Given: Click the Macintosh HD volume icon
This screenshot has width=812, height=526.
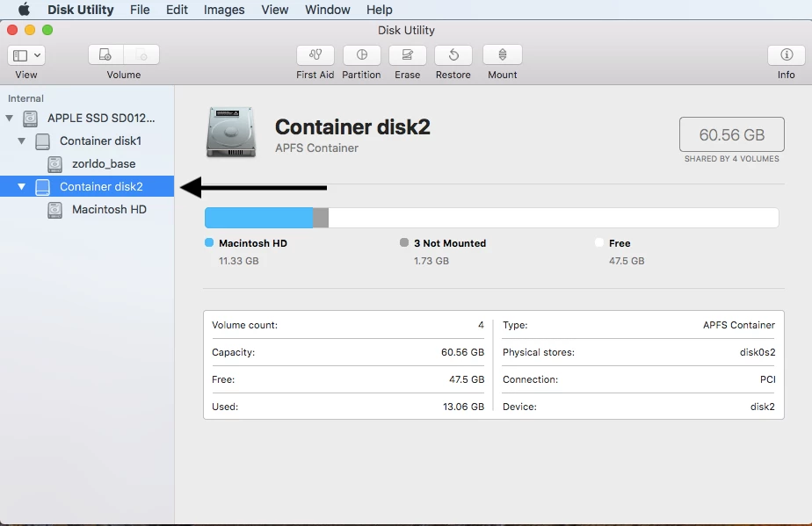Looking at the screenshot, I should pyautogui.click(x=54, y=210).
